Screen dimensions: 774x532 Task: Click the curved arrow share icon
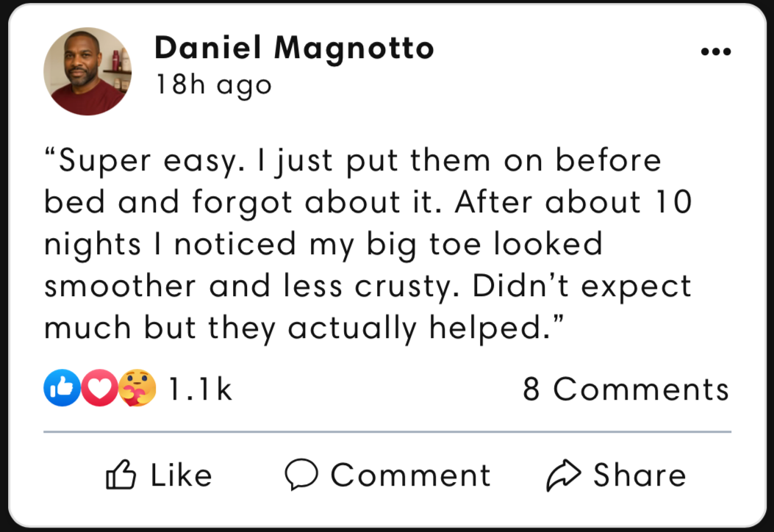563,475
